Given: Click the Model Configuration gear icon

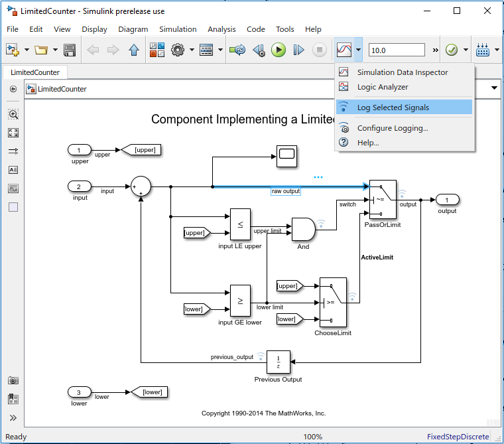Looking at the screenshot, I should point(178,50).
